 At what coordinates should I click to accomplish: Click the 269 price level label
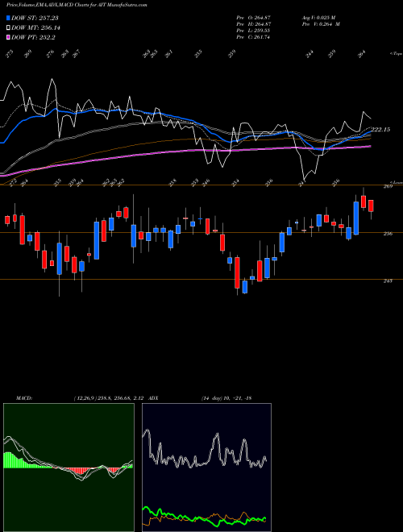[x=388, y=186]
